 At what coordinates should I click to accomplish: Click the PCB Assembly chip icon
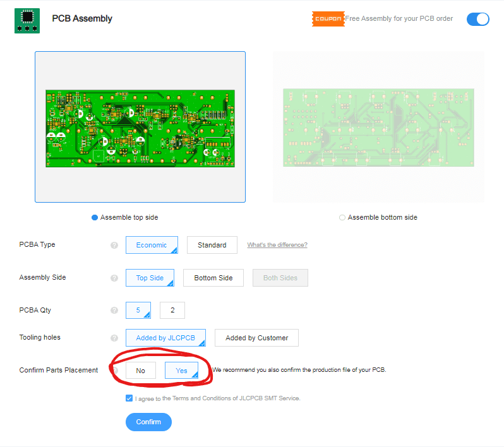(x=27, y=21)
